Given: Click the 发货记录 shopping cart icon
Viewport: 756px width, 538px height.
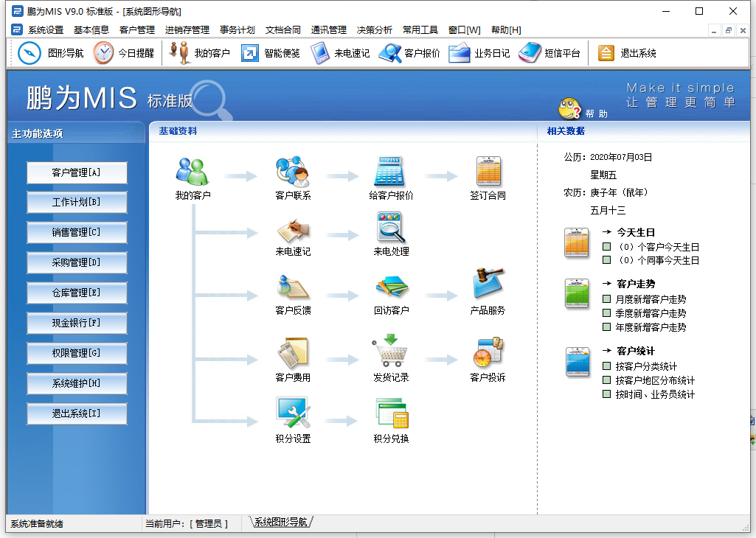Looking at the screenshot, I should pos(391,353).
